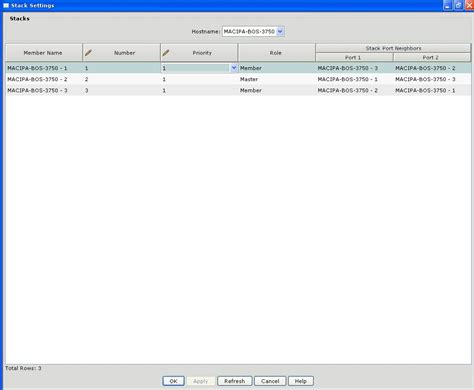The height and width of the screenshot is (390, 474).
Task: Click the Stack Settings title bar icon
Action: pos(6,5)
